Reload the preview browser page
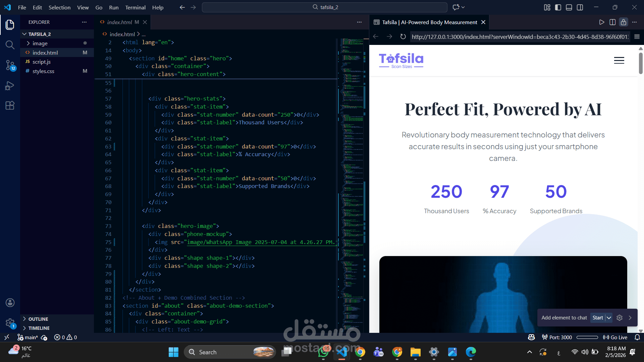This screenshot has width=644, height=362. pos(403,37)
